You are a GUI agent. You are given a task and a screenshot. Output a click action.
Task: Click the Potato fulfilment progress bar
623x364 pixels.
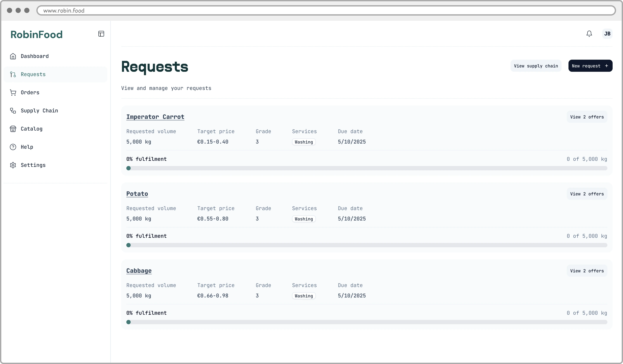367,245
